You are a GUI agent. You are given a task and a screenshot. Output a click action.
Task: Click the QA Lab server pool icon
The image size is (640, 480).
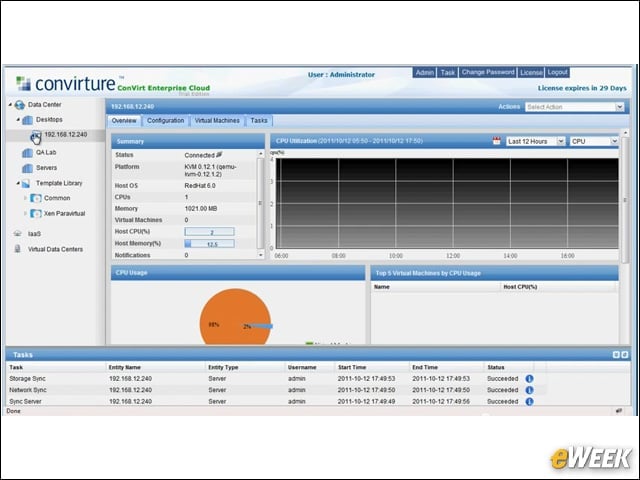point(27,153)
